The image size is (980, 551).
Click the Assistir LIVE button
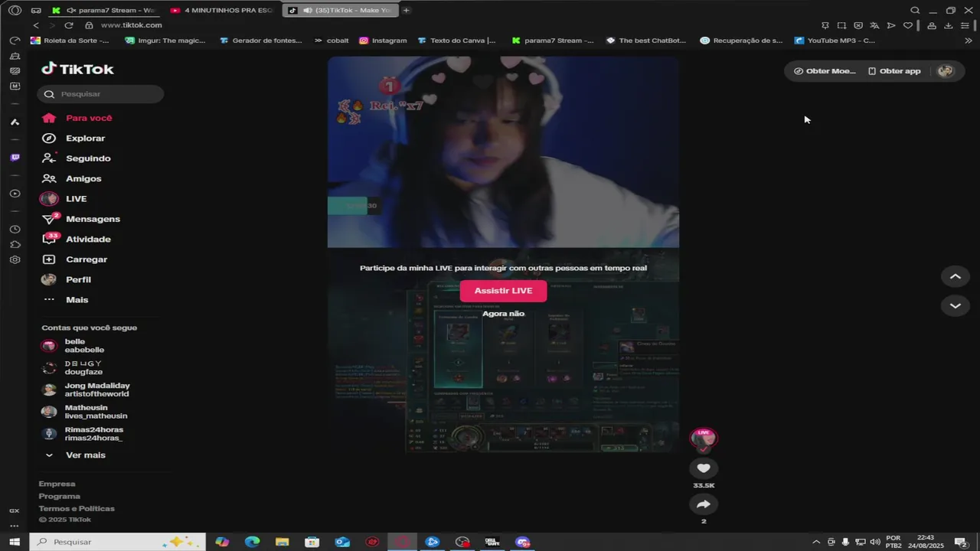pyautogui.click(x=503, y=291)
